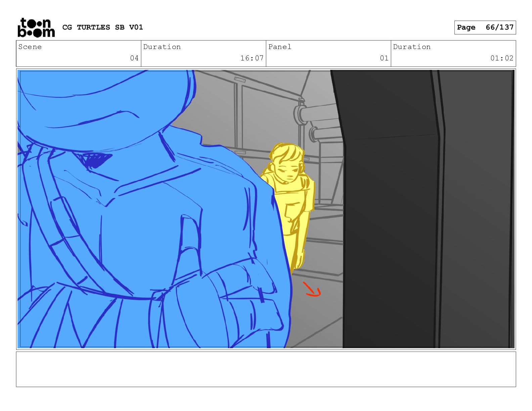Viewport: 532px width, 411px height.
Task: Click the storyboard panel thumbnail image
Action: pos(266,209)
